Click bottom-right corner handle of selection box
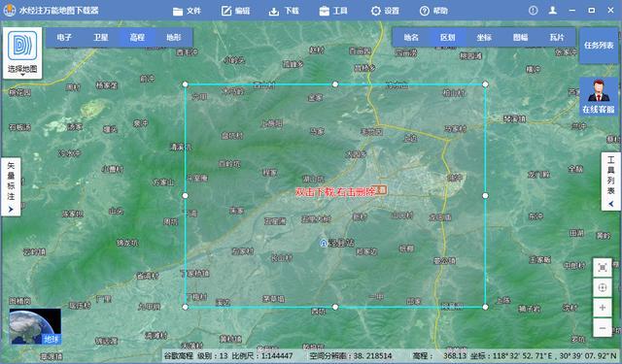 pos(485,307)
